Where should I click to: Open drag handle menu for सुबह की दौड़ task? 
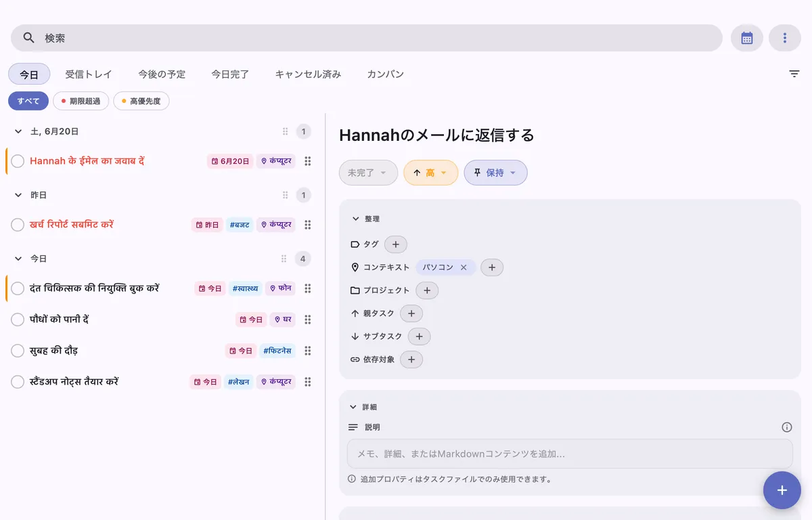coord(308,351)
